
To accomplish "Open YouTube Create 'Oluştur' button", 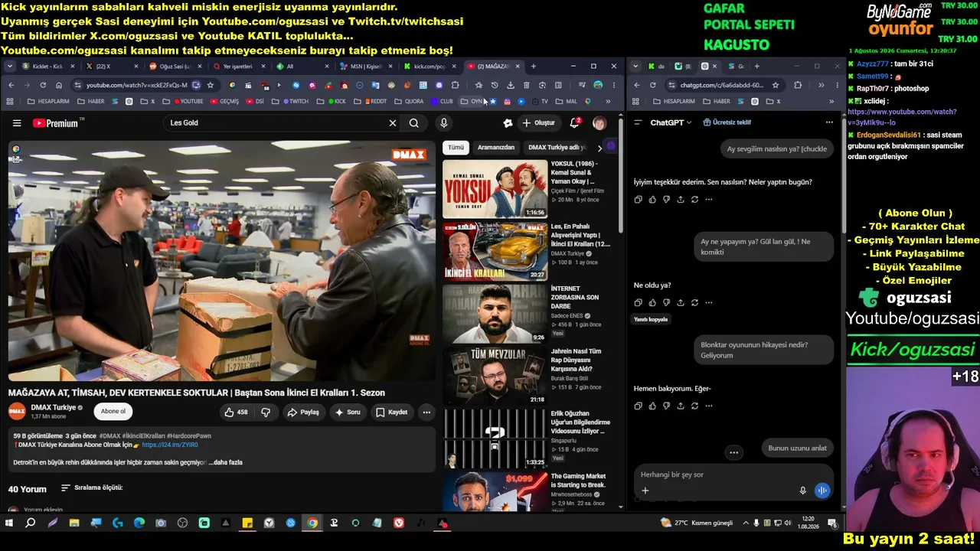I will (x=538, y=123).
